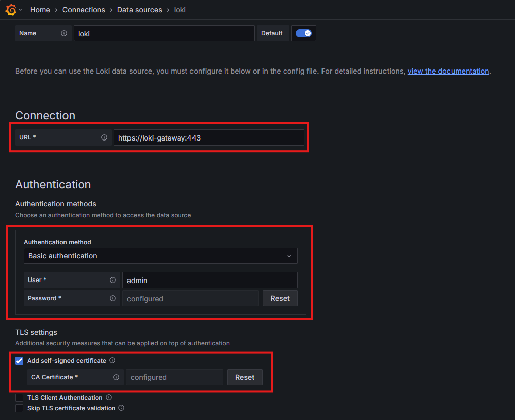515x420 pixels.
Task: Open Connections breadcrumb item
Action: pos(84,10)
